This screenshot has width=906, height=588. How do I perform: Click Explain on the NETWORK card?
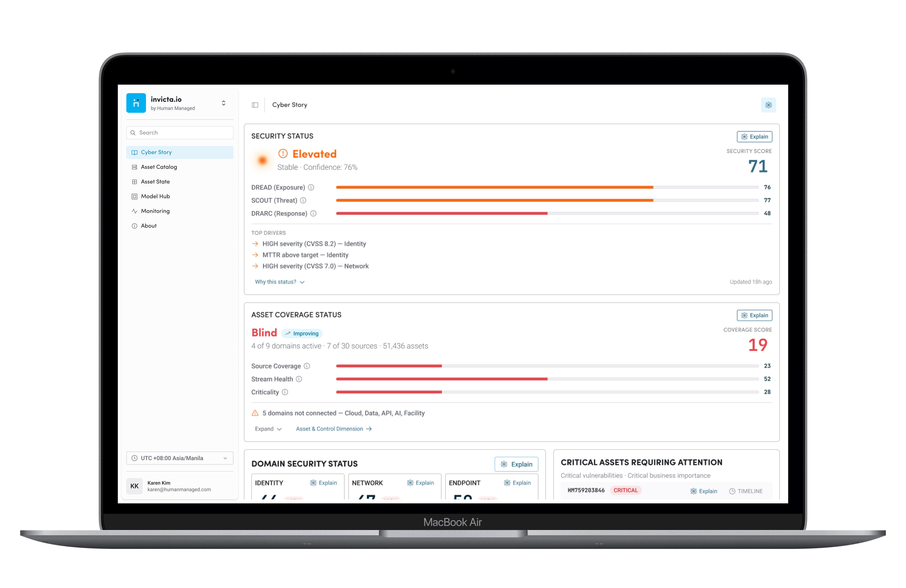(420, 483)
